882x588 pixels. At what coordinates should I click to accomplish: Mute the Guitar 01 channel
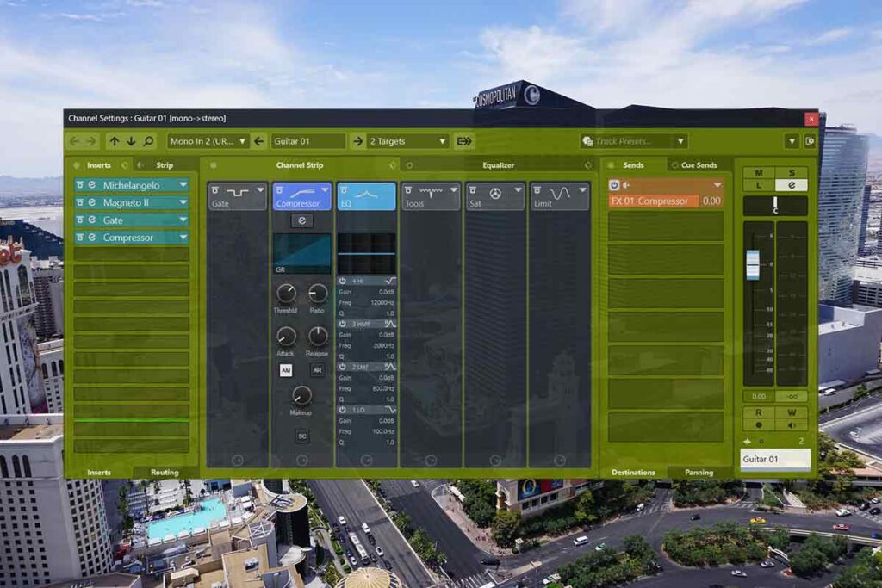point(759,173)
